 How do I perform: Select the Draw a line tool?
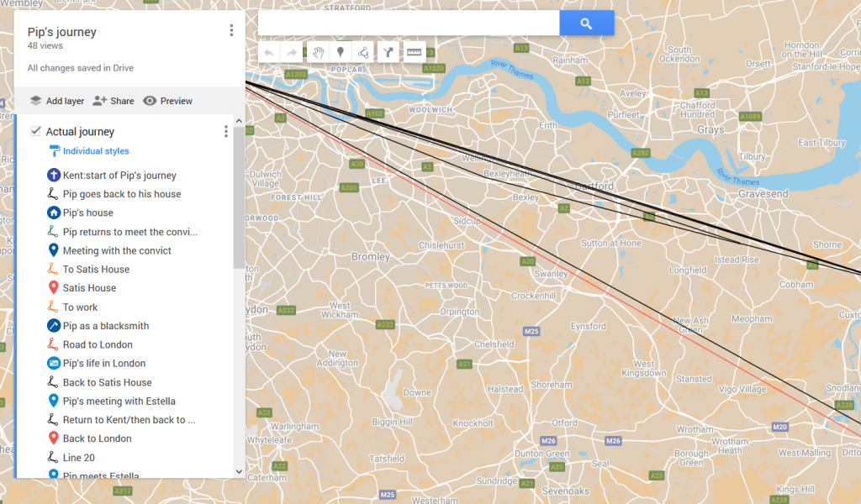pos(363,53)
